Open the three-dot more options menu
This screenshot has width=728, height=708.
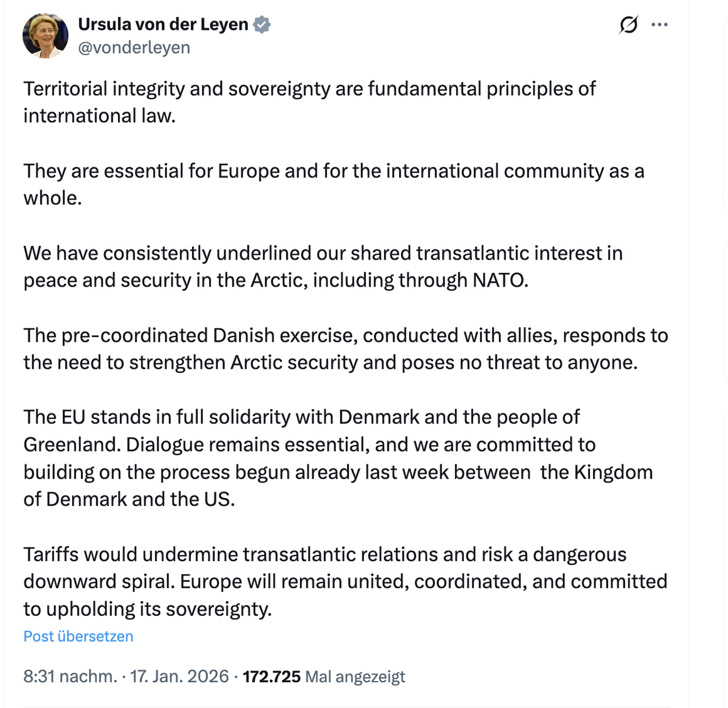pyautogui.click(x=659, y=25)
